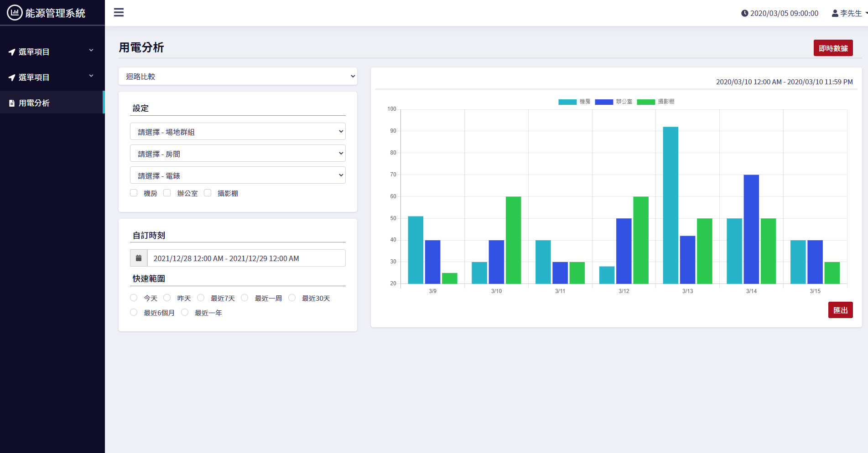Select the 最近30天 radio button
Screen dimensions: 868x453
[292, 298]
